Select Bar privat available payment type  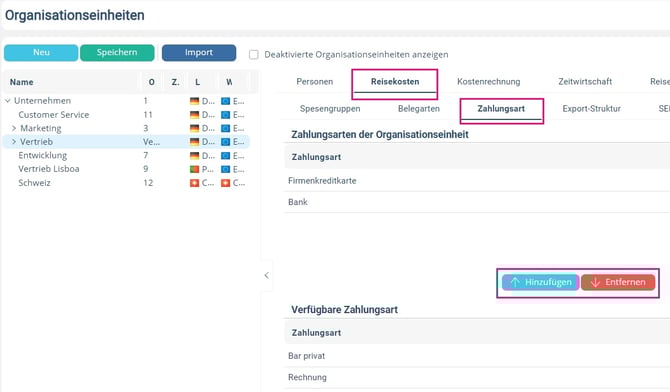[477, 356]
